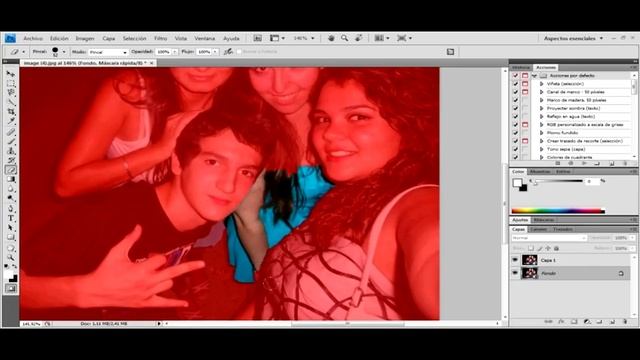The image size is (640, 360).
Task: Toggle checkmark for Marco de madera action
Action: 516,100
